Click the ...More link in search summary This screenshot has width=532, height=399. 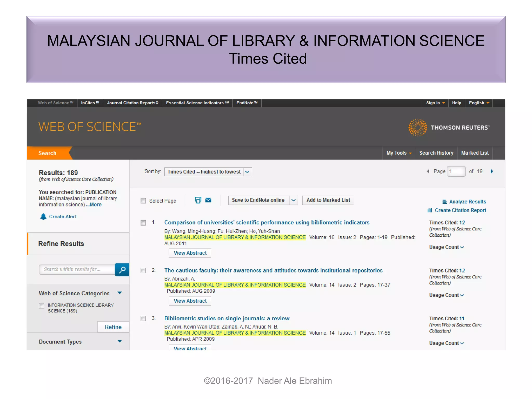94,205
